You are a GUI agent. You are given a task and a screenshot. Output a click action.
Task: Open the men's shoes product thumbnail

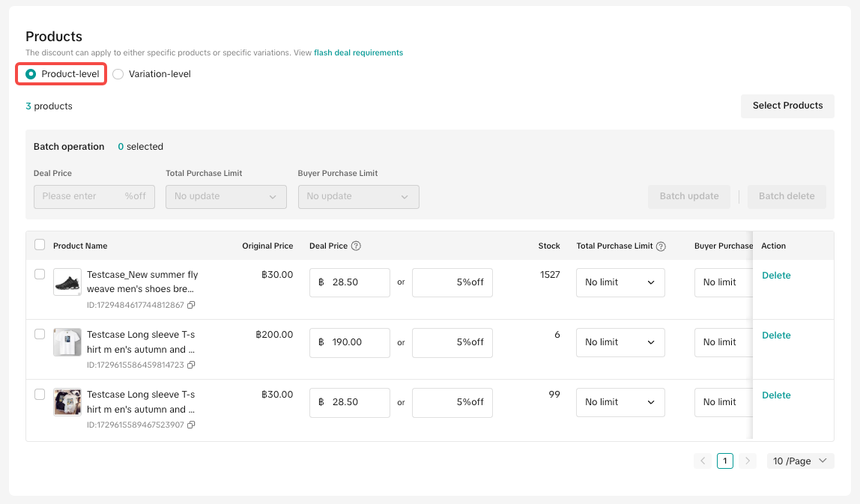[x=67, y=282]
